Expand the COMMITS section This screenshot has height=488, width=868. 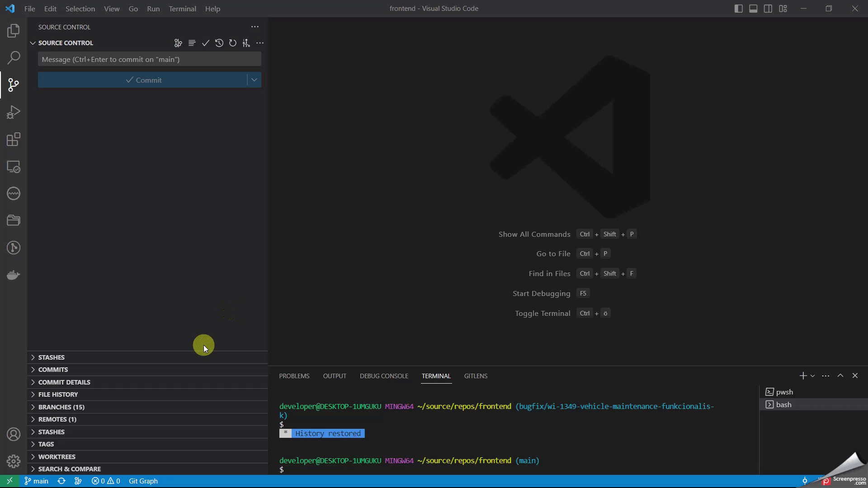pyautogui.click(x=53, y=370)
